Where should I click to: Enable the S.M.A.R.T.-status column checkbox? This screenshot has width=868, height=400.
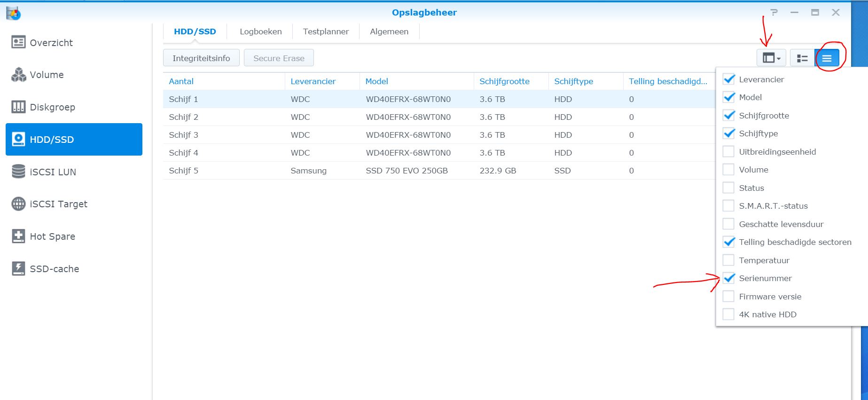click(728, 206)
